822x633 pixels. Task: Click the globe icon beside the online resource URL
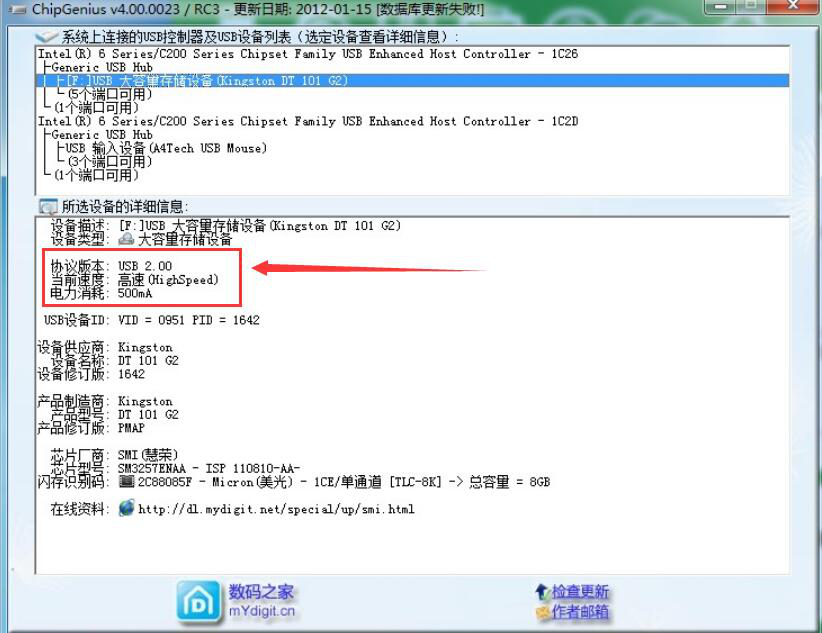tap(126, 508)
